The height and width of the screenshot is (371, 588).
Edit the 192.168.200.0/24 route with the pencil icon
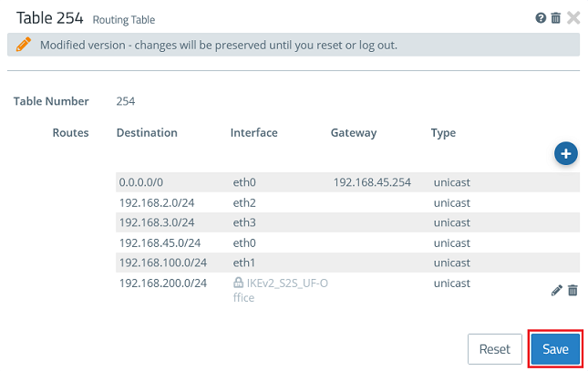557,290
